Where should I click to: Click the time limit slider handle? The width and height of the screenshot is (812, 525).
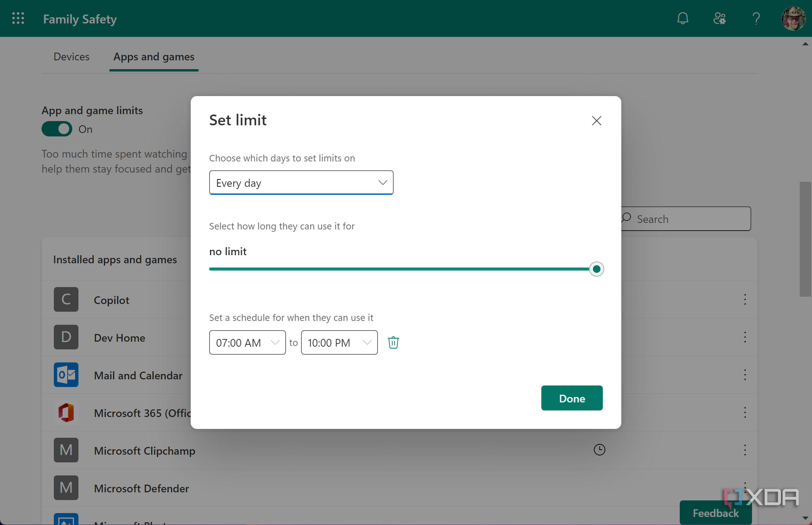(596, 269)
